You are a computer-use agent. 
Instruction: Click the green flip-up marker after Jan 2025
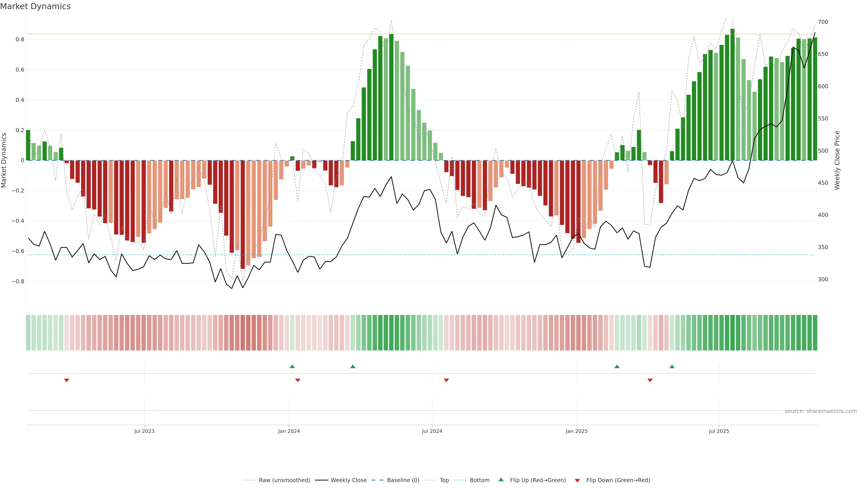point(617,366)
